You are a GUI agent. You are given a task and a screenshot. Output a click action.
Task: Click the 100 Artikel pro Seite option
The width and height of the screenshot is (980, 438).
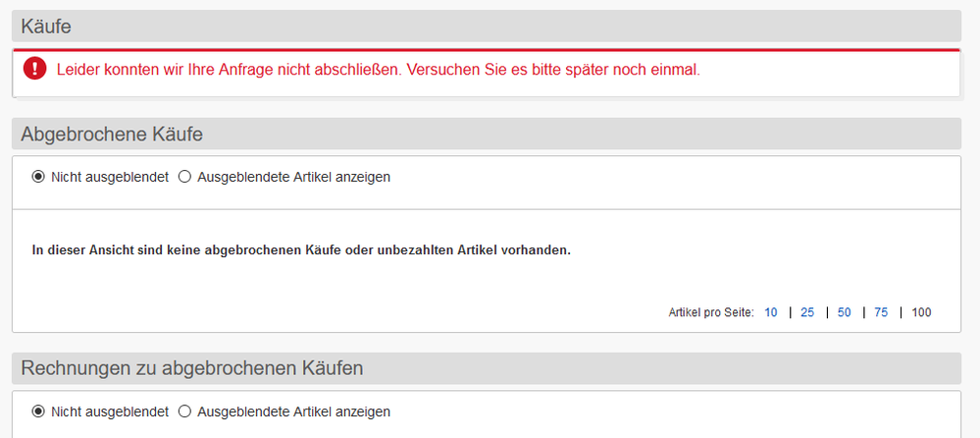[921, 312]
